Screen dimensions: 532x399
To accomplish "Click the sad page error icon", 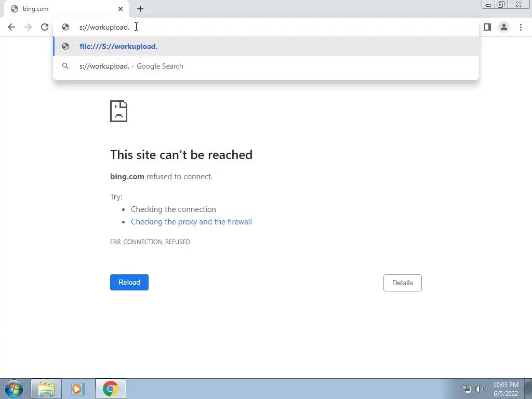I will 119,111.
